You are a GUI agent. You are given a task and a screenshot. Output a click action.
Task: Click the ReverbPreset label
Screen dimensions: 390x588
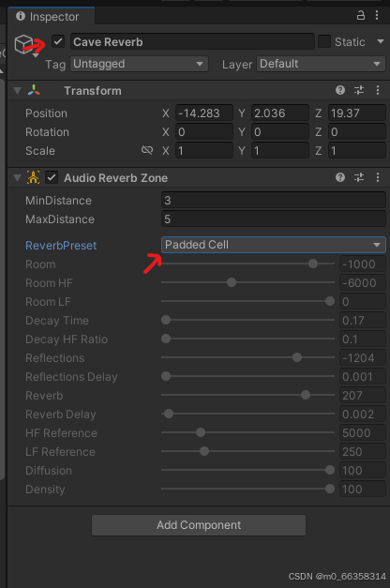coord(61,246)
